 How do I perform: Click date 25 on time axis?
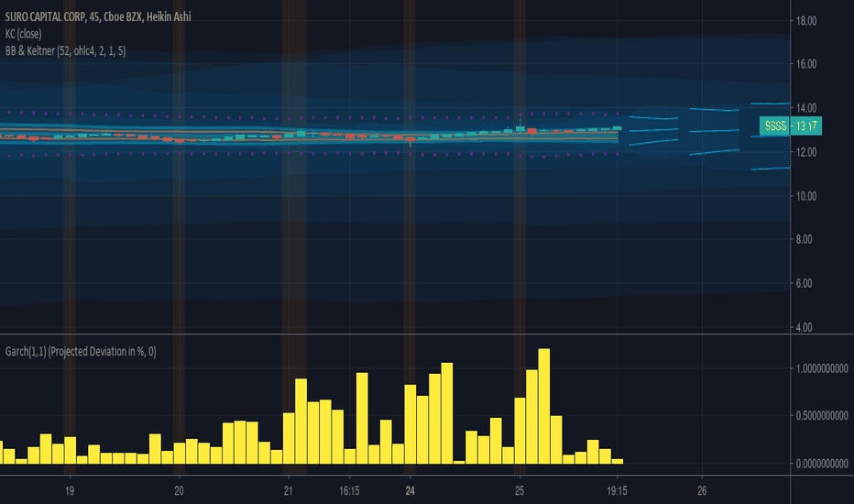[520, 491]
